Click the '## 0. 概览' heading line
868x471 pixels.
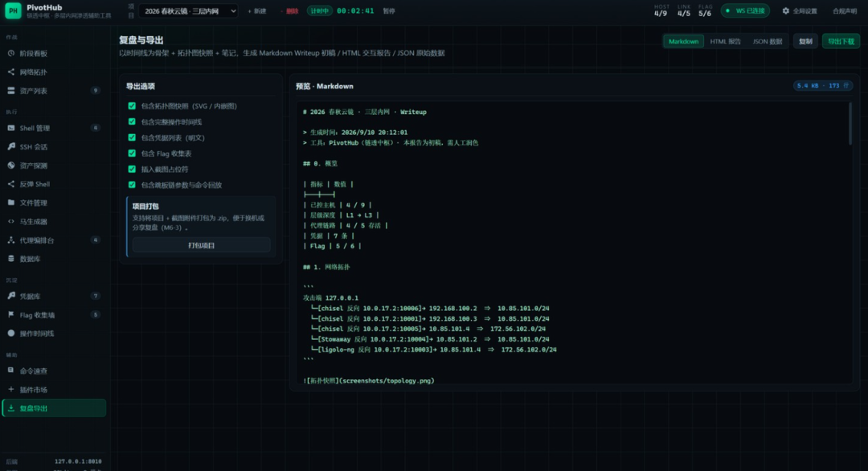(x=320, y=164)
